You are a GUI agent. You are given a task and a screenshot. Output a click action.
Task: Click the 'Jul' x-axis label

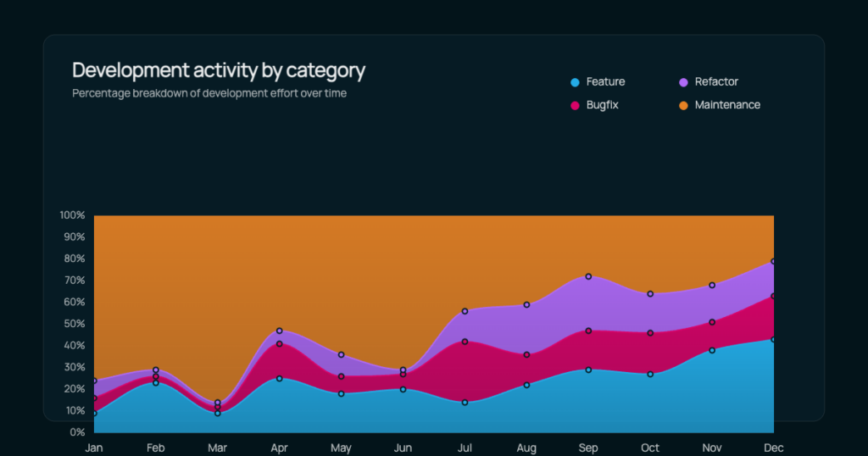(x=465, y=448)
